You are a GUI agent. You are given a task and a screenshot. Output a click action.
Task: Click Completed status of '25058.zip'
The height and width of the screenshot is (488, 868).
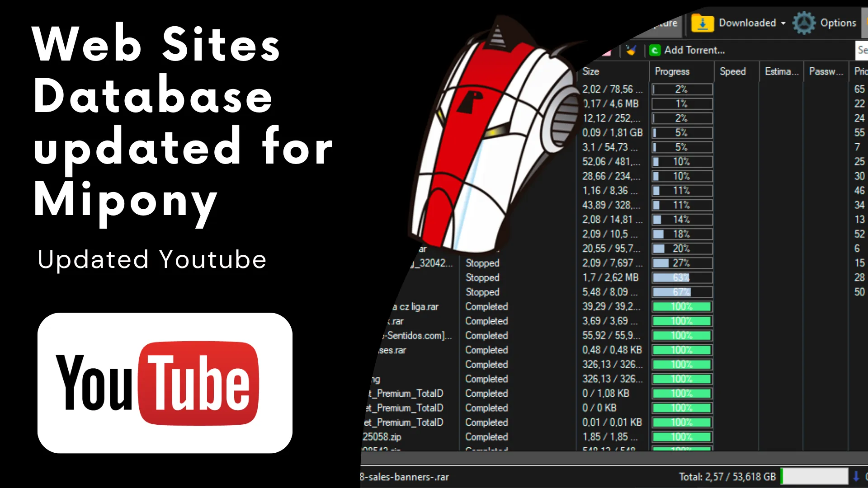pyautogui.click(x=486, y=436)
